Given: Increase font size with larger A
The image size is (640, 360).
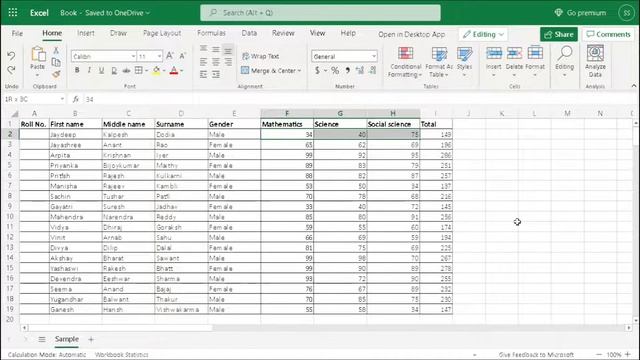Looking at the screenshot, I should (x=170, y=56).
